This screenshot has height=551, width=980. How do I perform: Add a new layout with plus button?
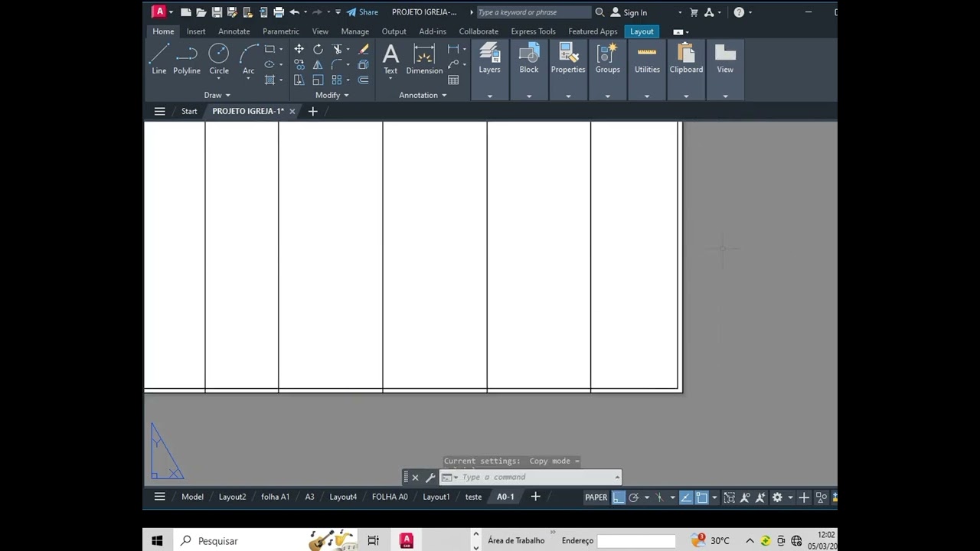535,497
